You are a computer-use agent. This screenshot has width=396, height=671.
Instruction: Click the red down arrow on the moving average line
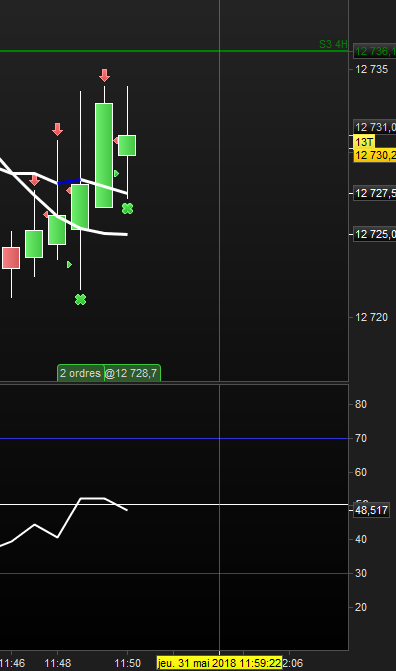point(35,180)
